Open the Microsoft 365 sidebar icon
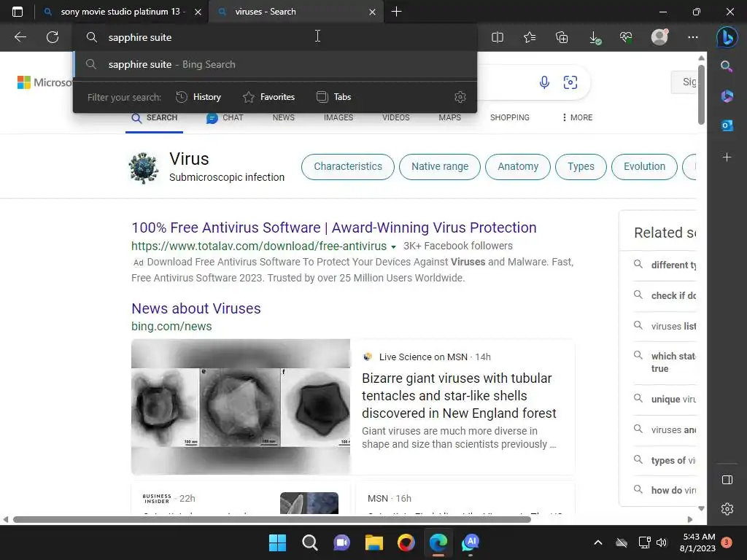The width and height of the screenshot is (747, 560). (727, 96)
